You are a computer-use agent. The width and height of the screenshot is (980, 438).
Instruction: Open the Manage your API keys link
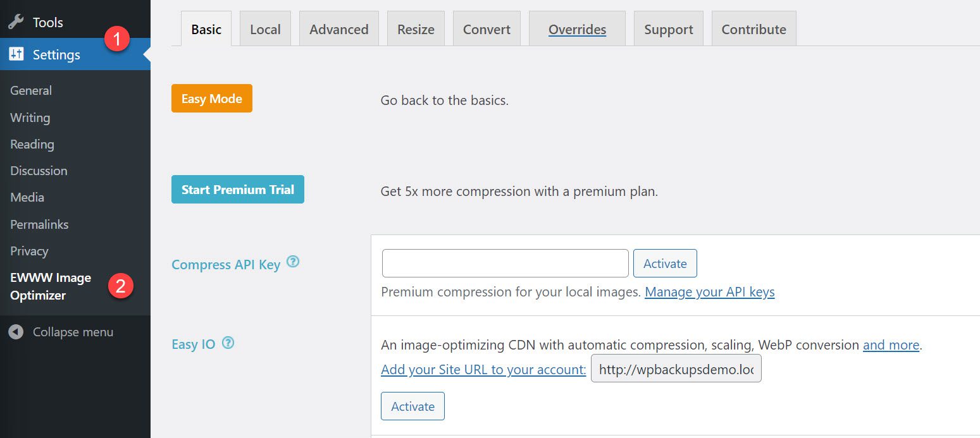click(709, 292)
